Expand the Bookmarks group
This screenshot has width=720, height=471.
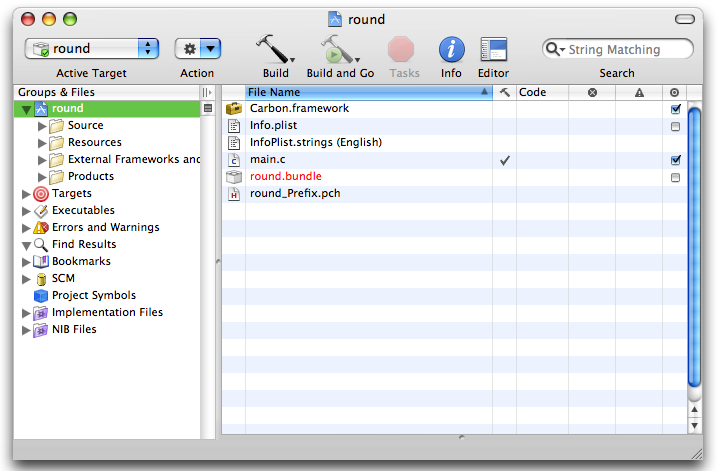click(x=26, y=262)
